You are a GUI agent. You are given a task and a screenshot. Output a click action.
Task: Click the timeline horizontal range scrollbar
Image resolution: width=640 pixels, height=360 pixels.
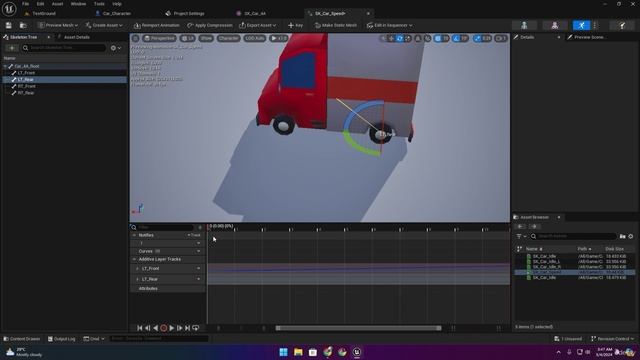click(358, 328)
